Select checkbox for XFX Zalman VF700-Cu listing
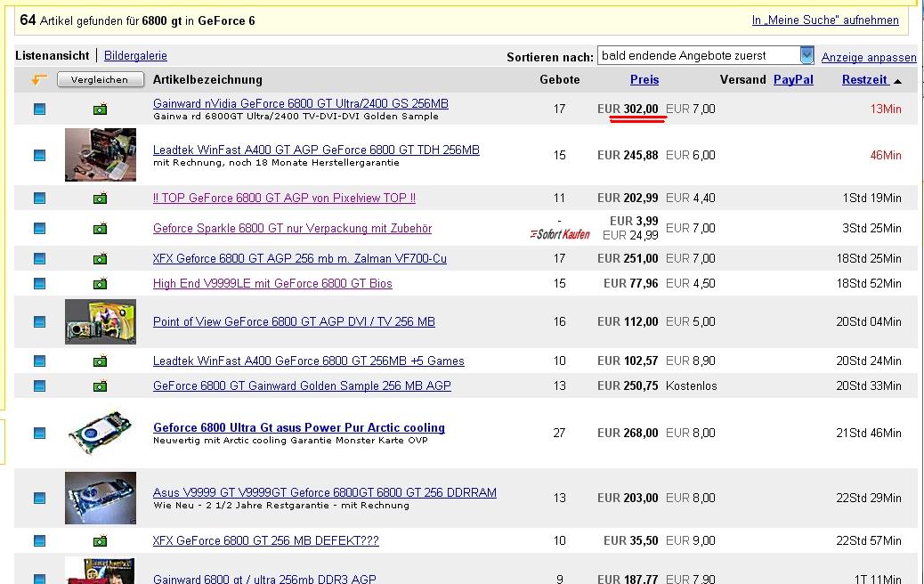 pyautogui.click(x=39, y=259)
